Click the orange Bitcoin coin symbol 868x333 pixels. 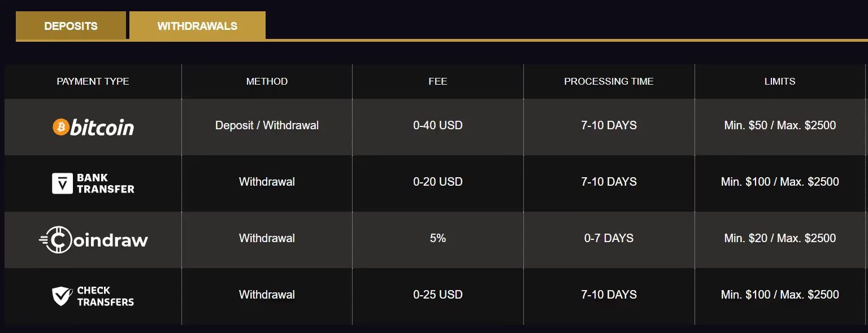click(x=60, y=126)
